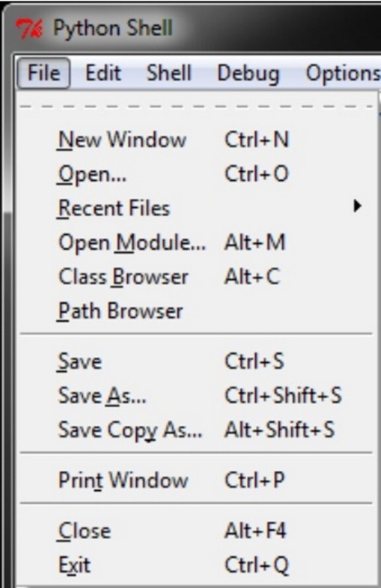The width and height of the screenshot is (381, 588).
Task: Choose Save Copy As... entry
Action: pyautogui.click(x=198, y=430)
